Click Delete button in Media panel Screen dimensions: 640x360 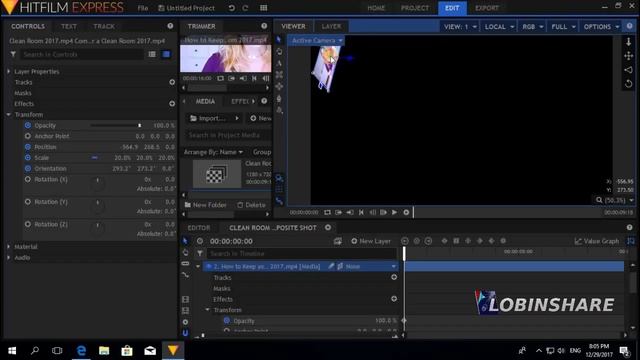pos(251,205)
